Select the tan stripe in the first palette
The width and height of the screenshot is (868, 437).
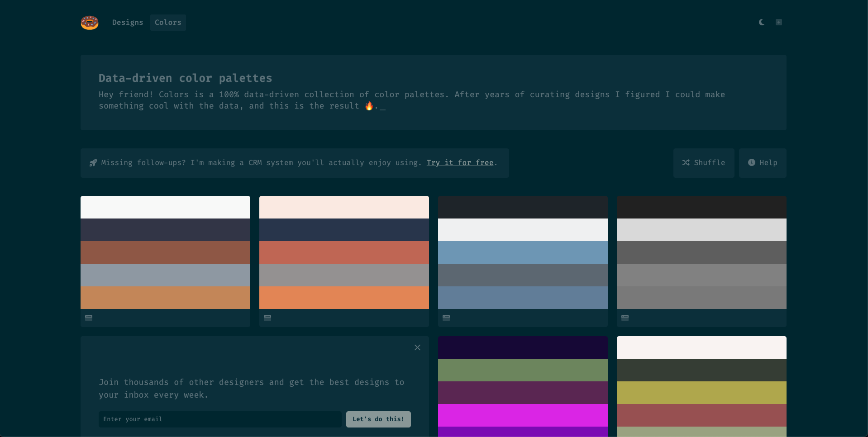coord(165,298)
